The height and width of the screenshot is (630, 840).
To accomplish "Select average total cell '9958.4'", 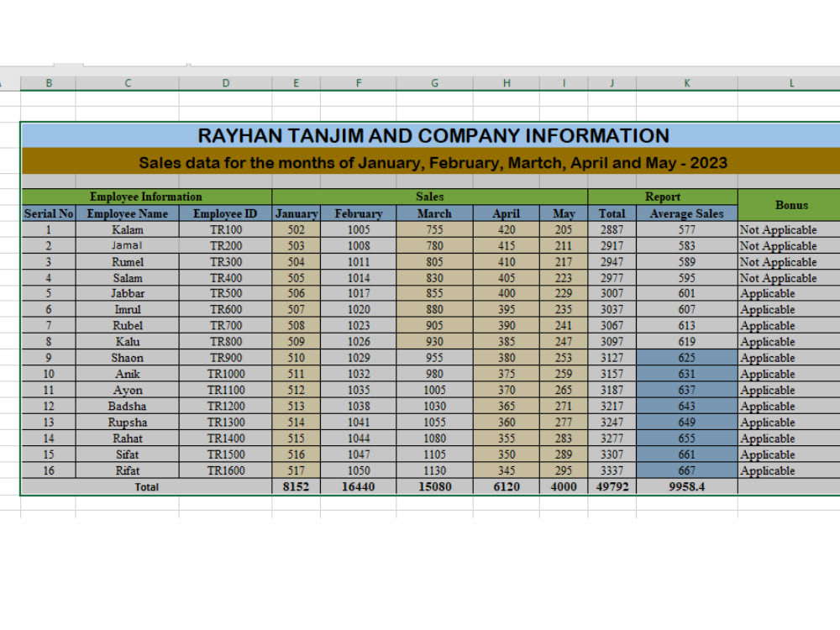I will [687, 486].
